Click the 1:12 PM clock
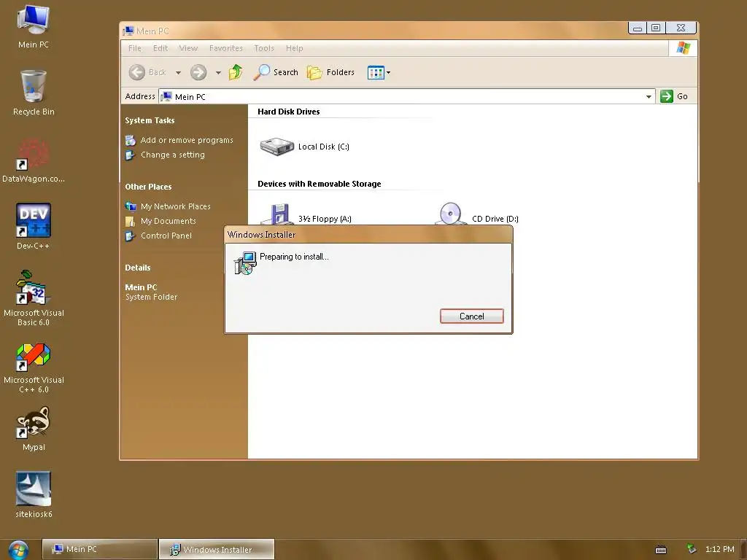Viewport: 747px width, 560px height. click(719, 549)
